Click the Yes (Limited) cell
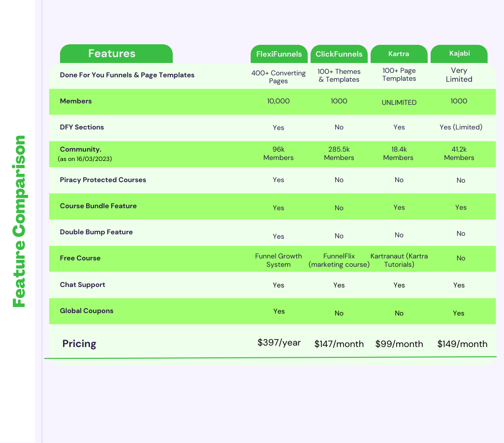The height and width of the screenshot is (443, 504). (461, 127)
